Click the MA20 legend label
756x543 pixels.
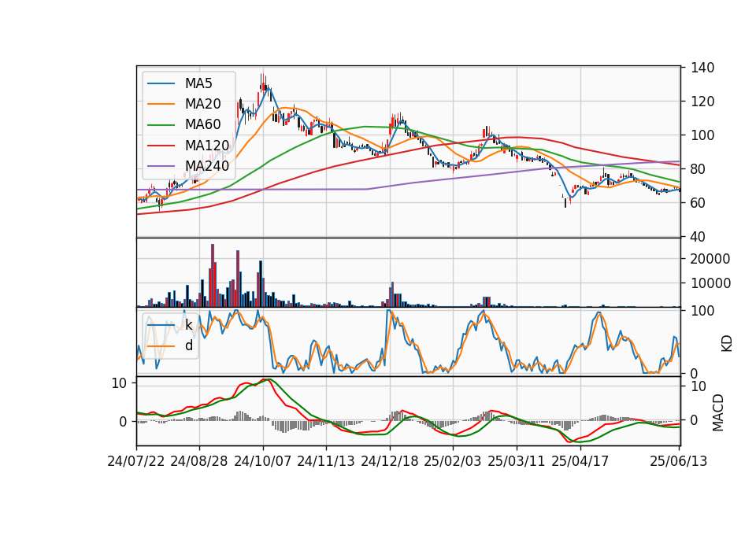click(202, 104)
